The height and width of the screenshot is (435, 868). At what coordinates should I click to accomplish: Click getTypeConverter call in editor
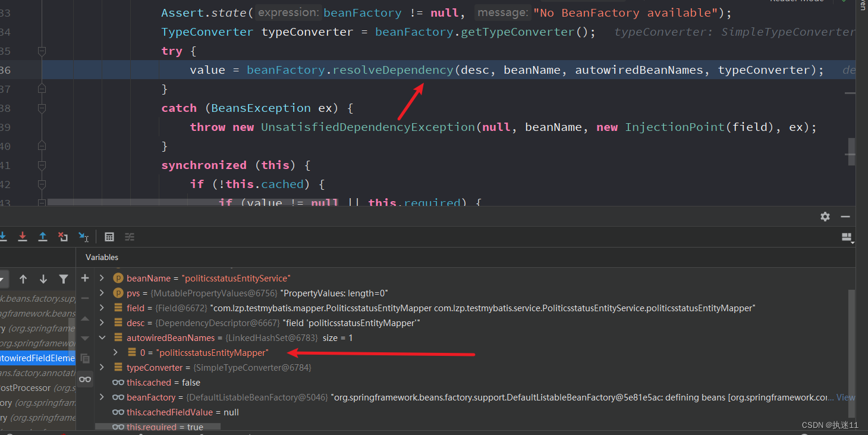pos(518,32)
